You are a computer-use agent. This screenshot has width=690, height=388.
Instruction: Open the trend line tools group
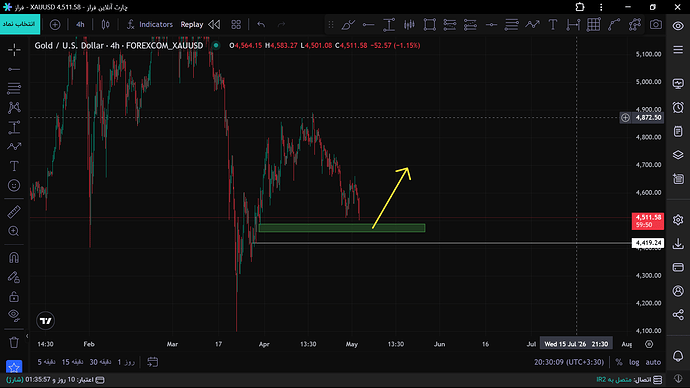click(x=14, y=70)
